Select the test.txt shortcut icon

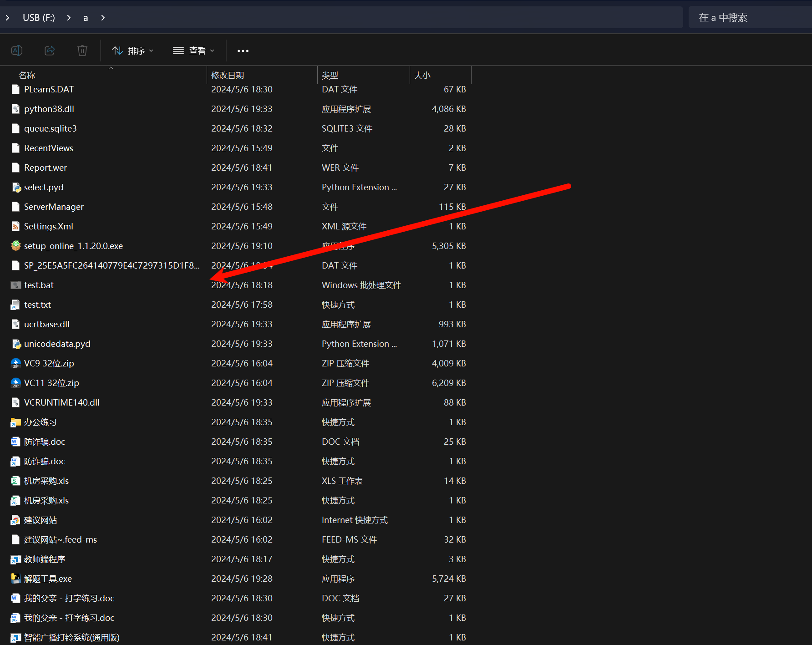[x=16, y=305]
